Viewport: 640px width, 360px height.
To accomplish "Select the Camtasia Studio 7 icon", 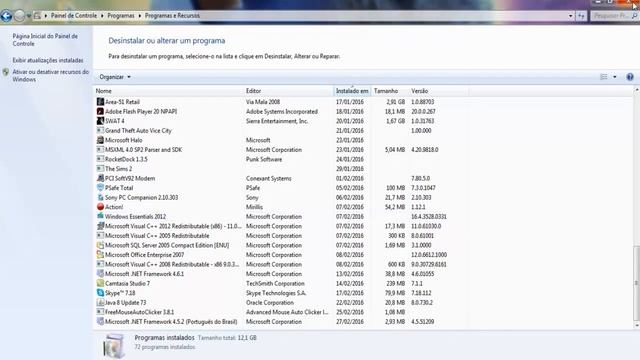I will 100,283.
